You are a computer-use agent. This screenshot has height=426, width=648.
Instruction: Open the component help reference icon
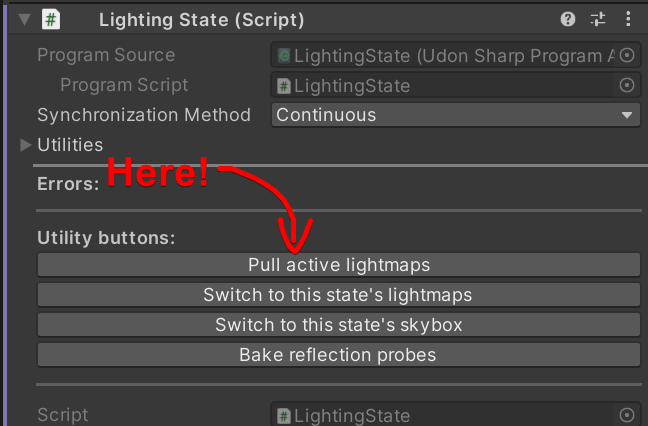(x=568, y=19)
